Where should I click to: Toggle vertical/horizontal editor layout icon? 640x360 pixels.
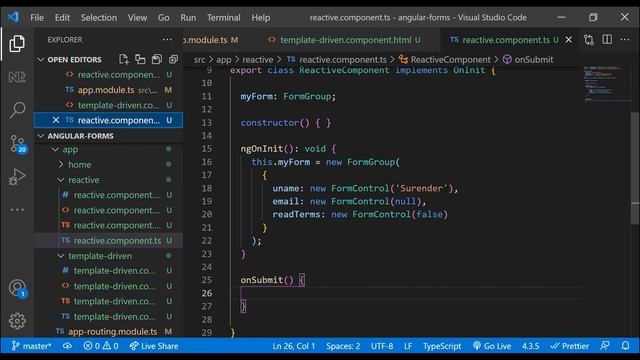[x=140, y=60]
